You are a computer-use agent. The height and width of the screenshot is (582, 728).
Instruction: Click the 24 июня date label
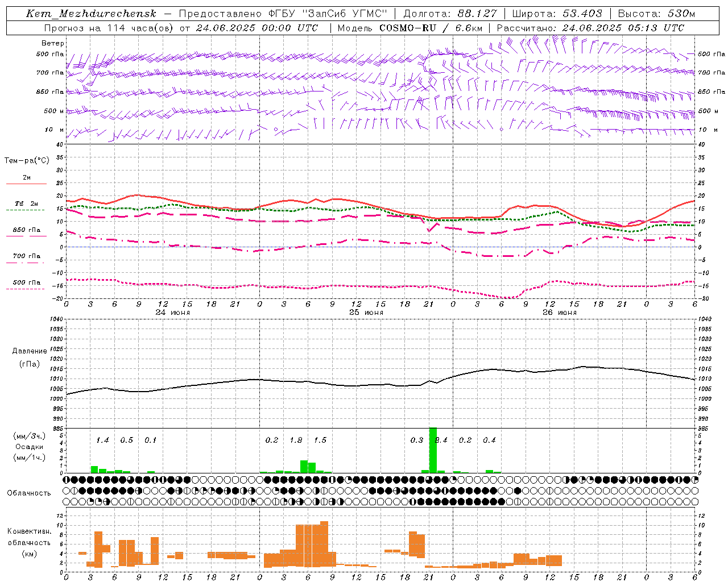(x=172, y=313)
